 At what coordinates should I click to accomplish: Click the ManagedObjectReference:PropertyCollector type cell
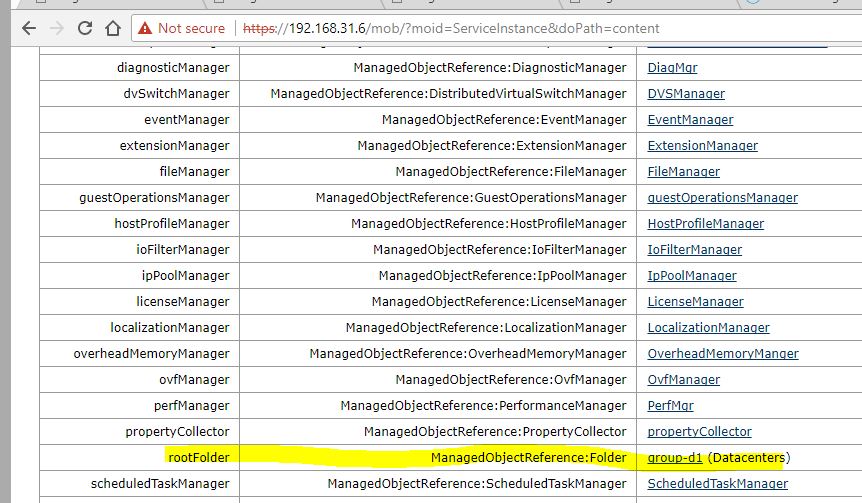click(x=438, y=432)
